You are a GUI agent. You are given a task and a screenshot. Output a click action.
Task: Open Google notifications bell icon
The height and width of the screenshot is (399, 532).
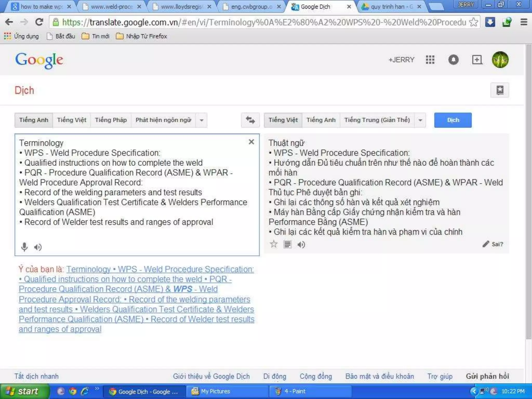coord(453,60)
